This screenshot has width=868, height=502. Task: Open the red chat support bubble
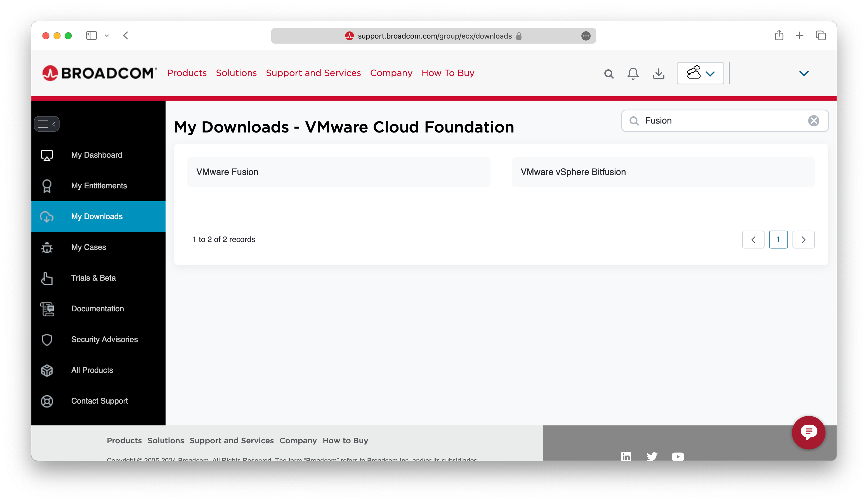808,432
